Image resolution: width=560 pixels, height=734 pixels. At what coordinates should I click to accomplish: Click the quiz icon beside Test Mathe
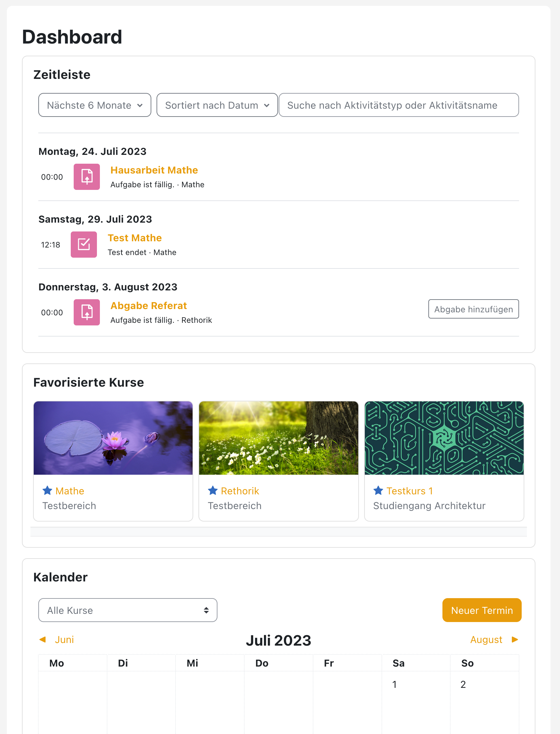pos(84,245)
